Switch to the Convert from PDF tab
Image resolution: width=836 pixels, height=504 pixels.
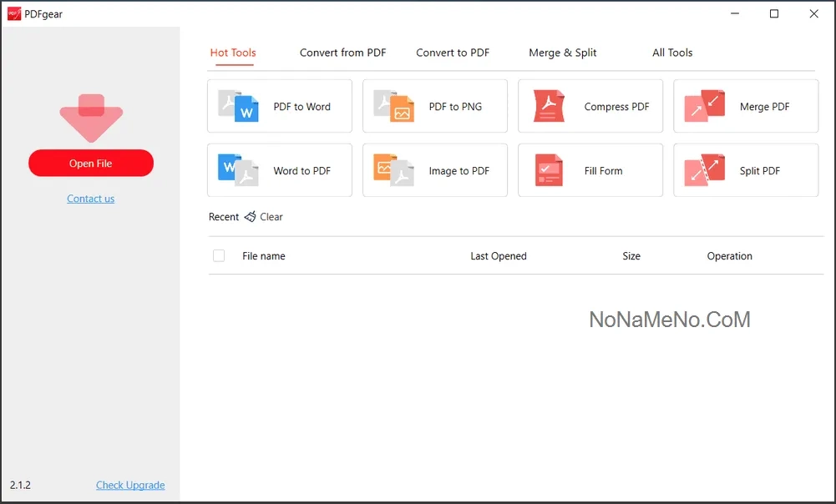pos(342,53)
